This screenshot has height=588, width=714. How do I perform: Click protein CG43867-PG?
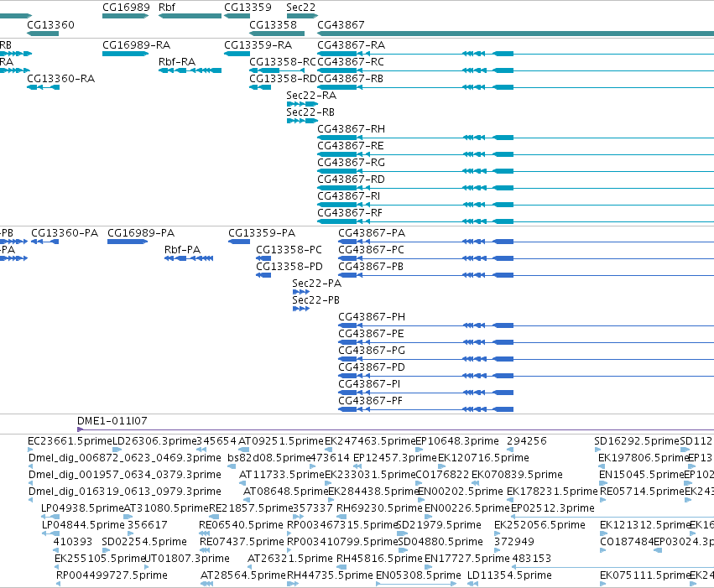tap(372, 351)
